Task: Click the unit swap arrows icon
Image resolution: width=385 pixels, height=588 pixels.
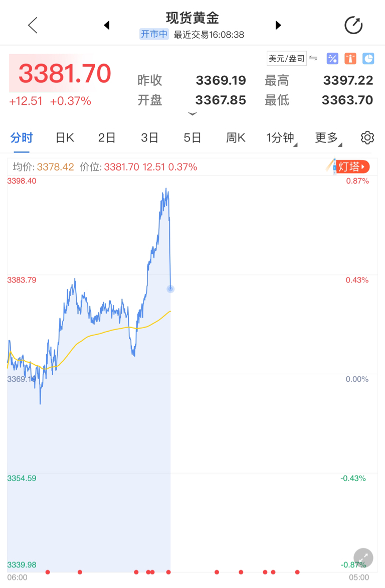Action: 313,58
